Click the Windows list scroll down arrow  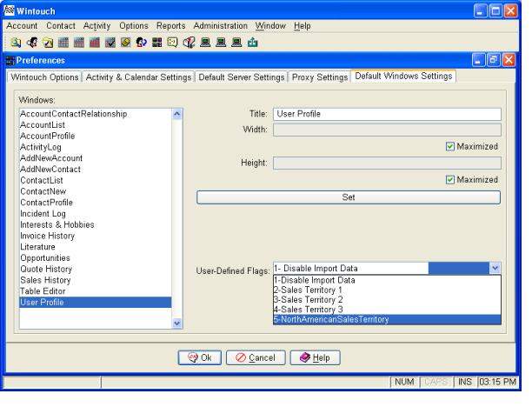pyautogui.click(x=177, y=323)
